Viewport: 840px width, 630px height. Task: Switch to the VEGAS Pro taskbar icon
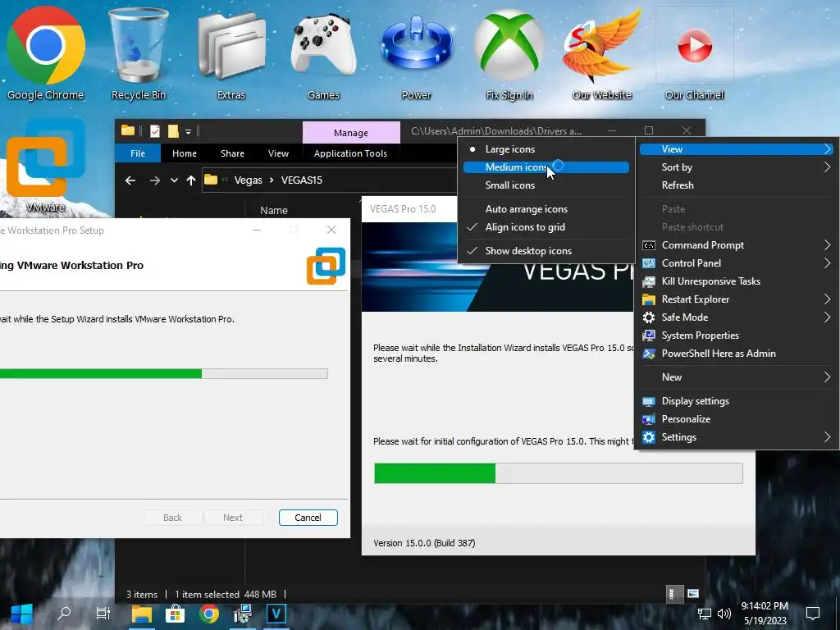pos(276,614)
